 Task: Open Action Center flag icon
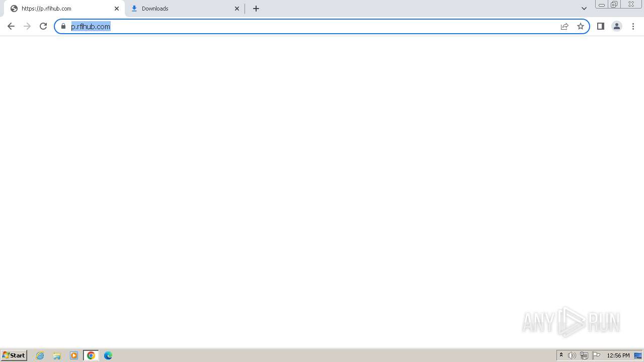click(x=596, y=355)
